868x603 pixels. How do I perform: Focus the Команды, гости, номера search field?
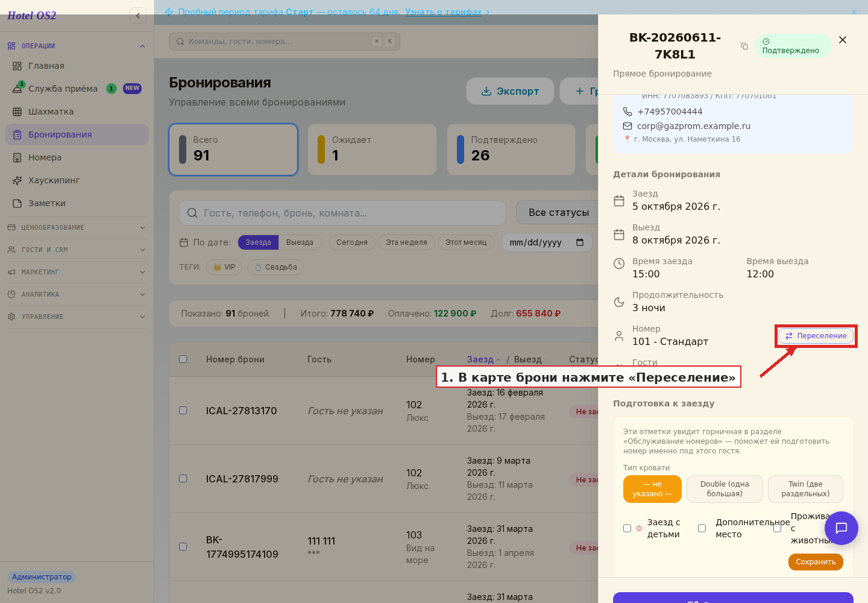click(285, 42)
